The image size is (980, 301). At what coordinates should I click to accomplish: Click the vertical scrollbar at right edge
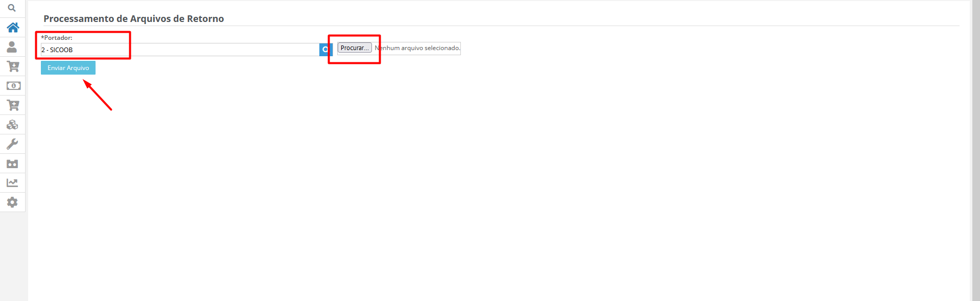coord(975,151)
